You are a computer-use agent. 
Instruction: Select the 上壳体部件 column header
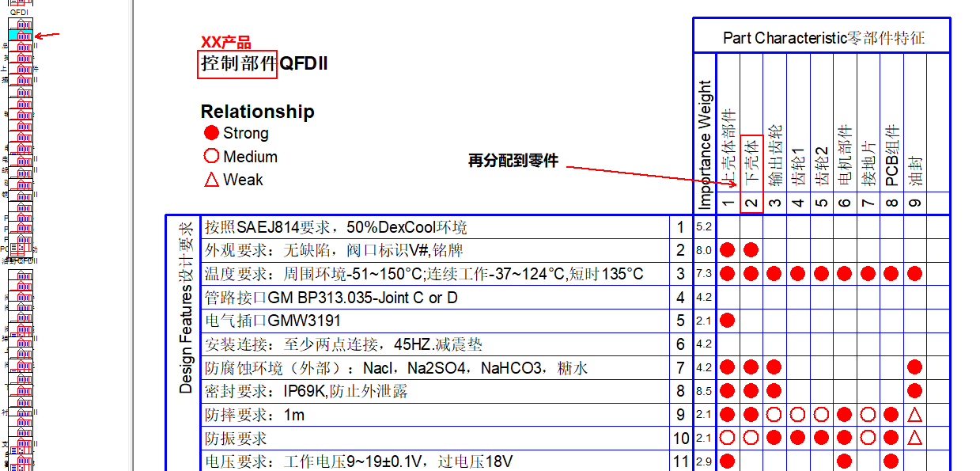pyautogui.click(x=728, y=149)
